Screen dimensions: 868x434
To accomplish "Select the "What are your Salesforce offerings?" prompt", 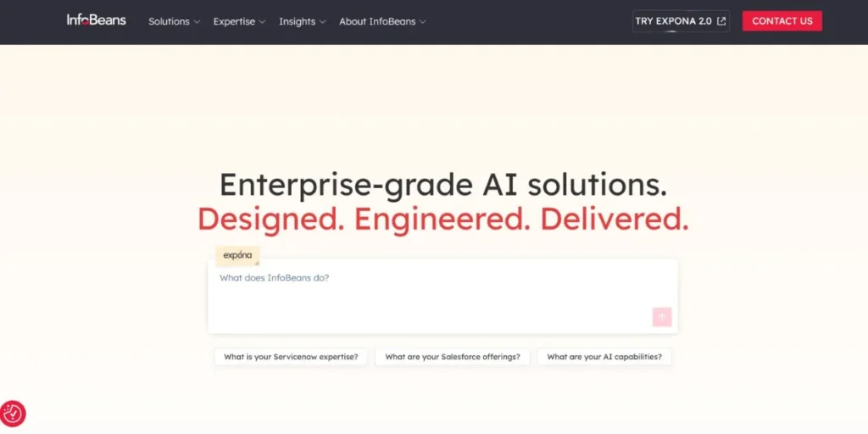I will pyautogui.click(x=453, y=357).
